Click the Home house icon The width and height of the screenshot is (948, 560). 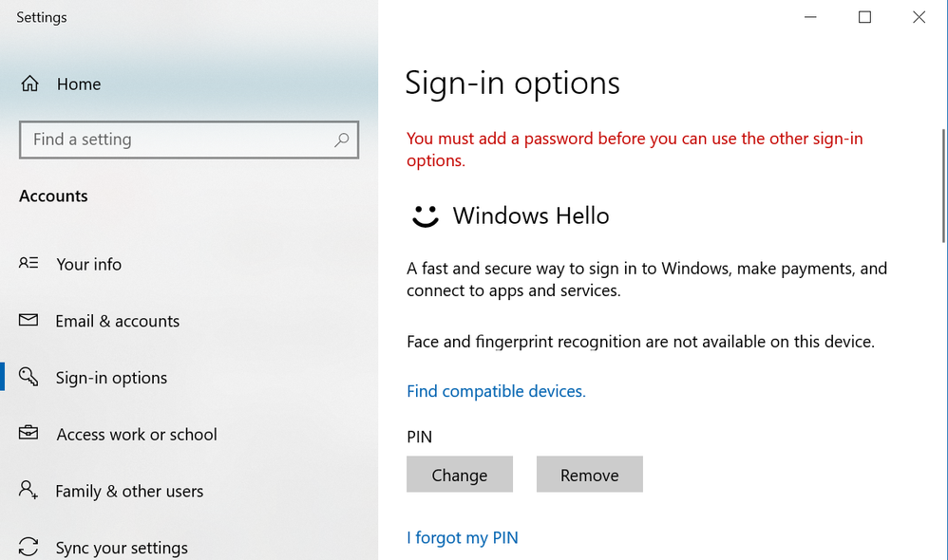29,84
